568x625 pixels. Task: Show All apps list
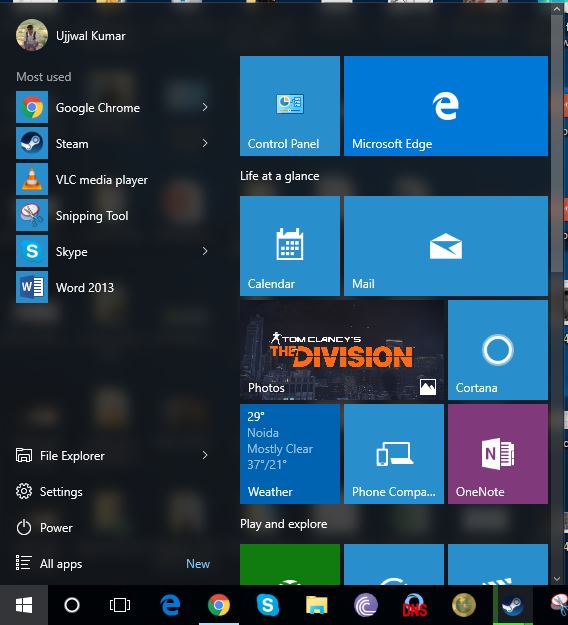[x=49, y=563]
